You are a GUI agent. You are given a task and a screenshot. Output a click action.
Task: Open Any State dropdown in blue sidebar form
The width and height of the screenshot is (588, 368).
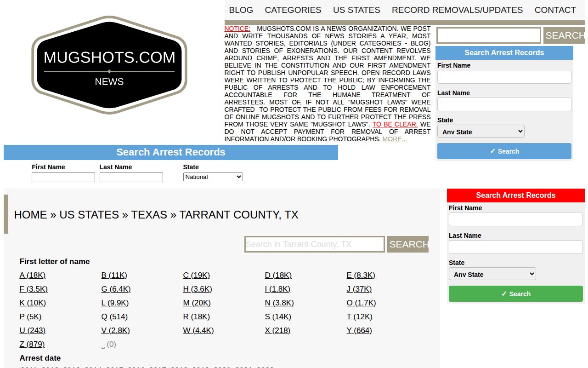pyautogui.click(x=481, y=132)
